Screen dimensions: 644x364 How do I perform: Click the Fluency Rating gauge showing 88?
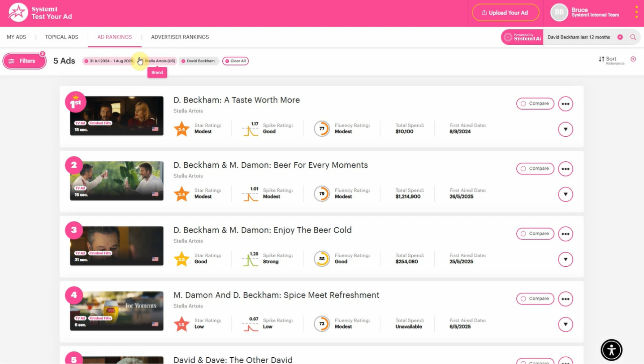[321, 259]
